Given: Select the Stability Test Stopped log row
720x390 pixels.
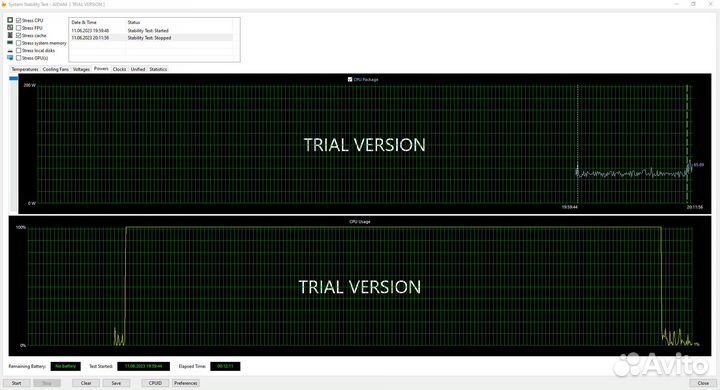Looking at the screenshot, I should point(152,38).
